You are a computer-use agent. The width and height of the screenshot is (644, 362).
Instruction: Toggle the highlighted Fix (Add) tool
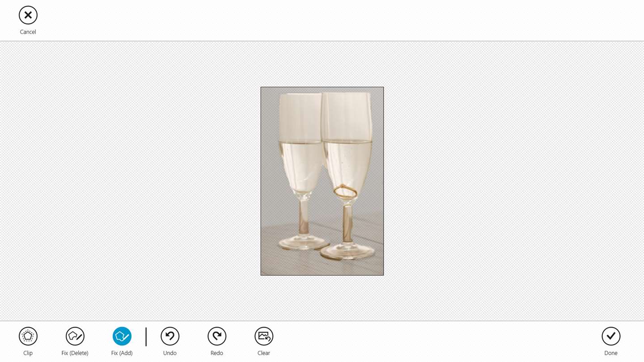tap(122, 336)
